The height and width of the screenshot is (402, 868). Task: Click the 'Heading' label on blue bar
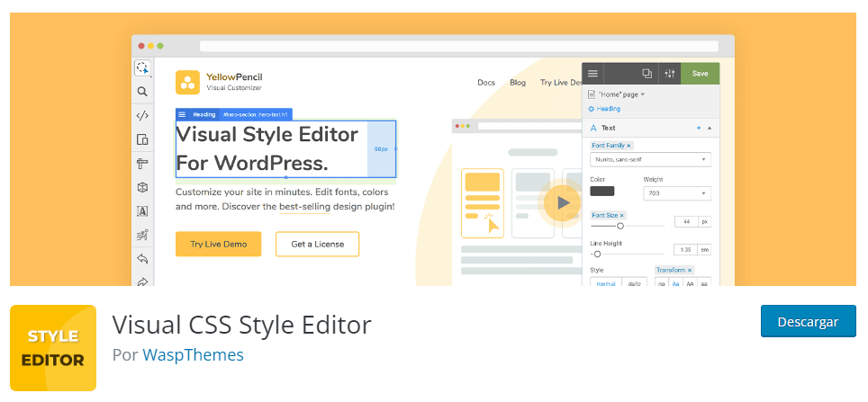203,114
